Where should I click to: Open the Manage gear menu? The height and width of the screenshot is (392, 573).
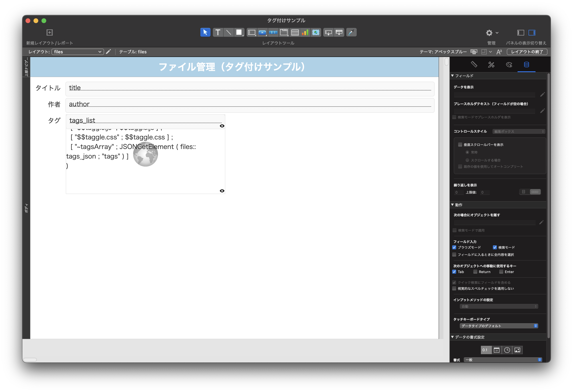(x=492, y=33)
